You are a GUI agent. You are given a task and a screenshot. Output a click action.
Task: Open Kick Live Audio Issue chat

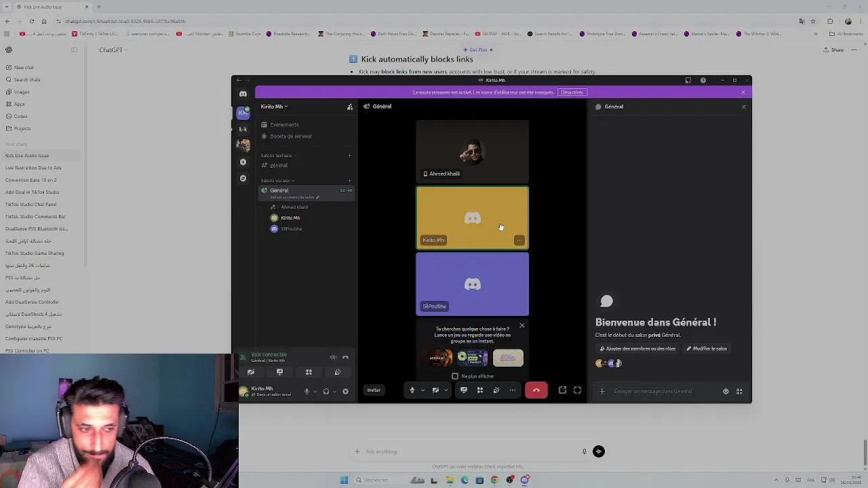41,156
